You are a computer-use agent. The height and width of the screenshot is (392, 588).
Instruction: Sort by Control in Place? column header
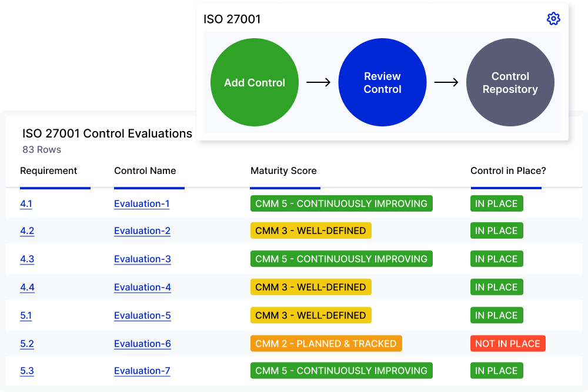(x=508, y=171)
